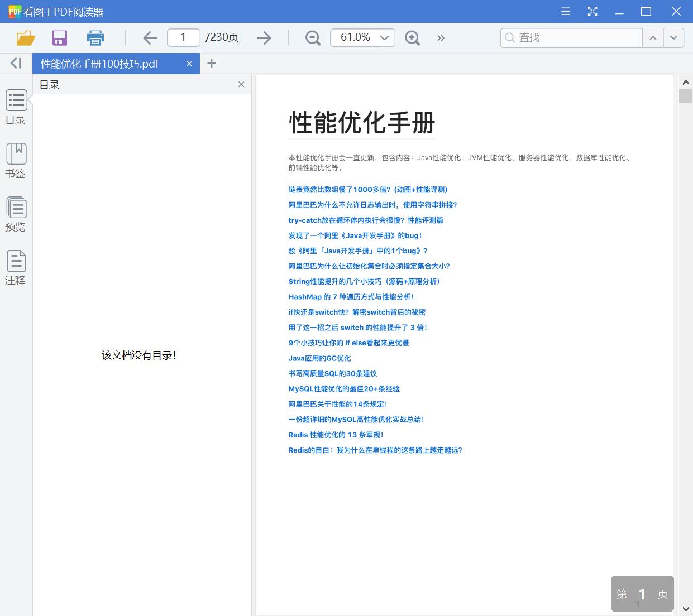693x616 pixels.
Task: Open a PDF file with the folder icon
Action: [x=26, y=38]
